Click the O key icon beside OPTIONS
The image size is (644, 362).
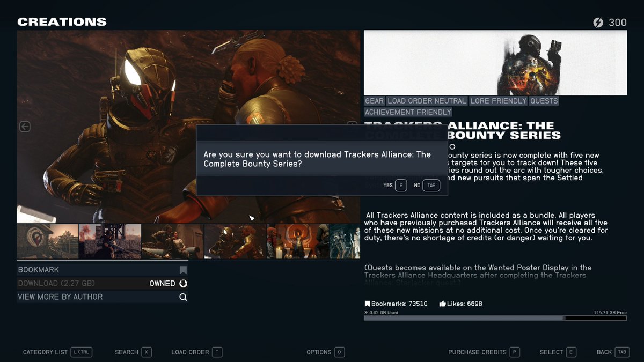339,352
